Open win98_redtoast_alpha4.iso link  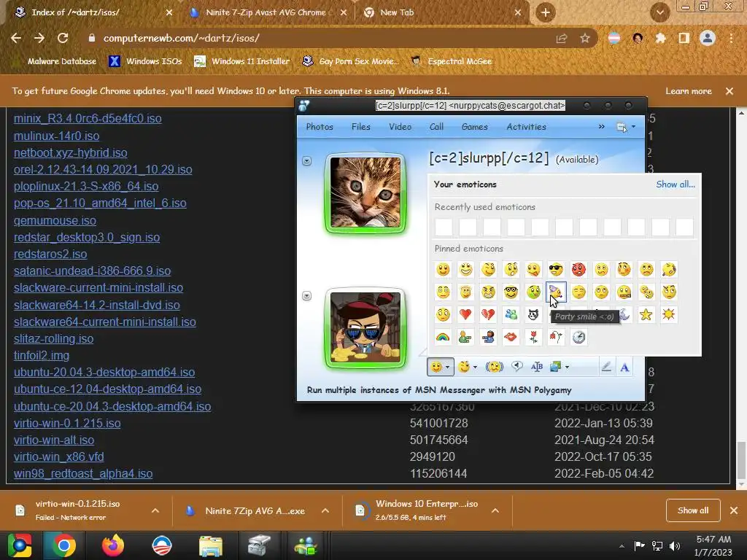tap(83, 474)
